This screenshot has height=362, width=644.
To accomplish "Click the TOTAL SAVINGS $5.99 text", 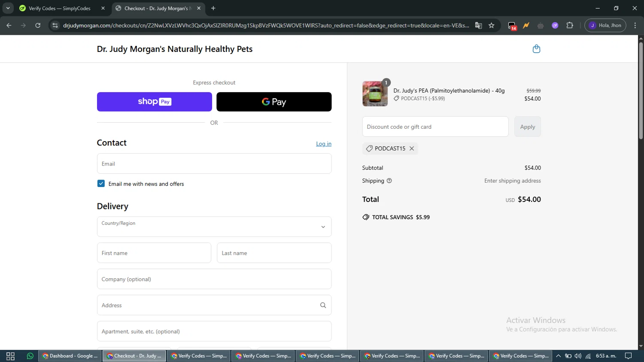I will pos(401,217).
